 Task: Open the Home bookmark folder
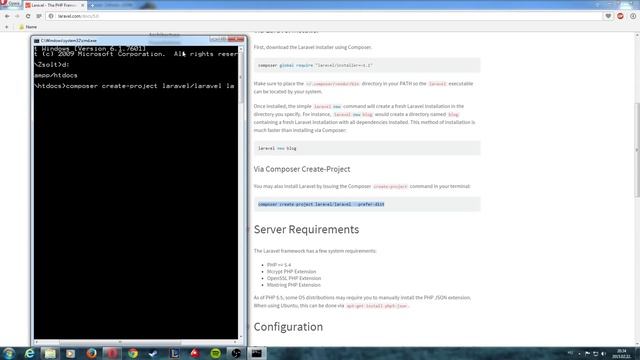tap(28, 27)
